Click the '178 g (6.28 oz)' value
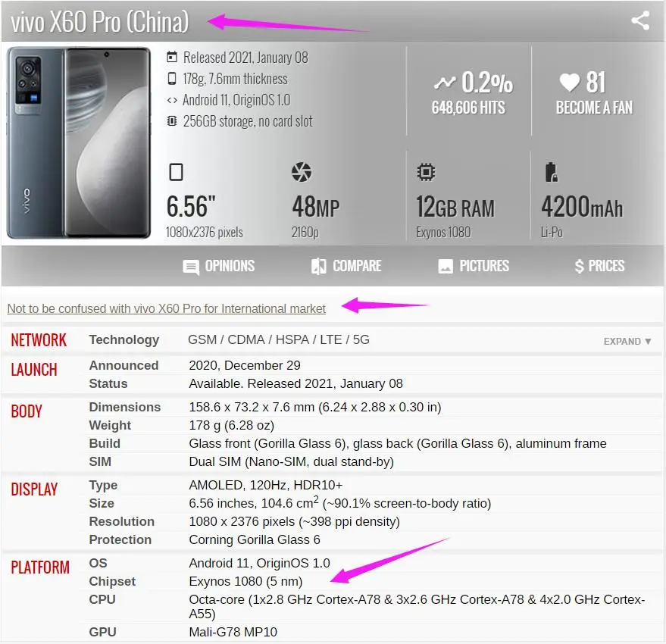 click(232, 425)
